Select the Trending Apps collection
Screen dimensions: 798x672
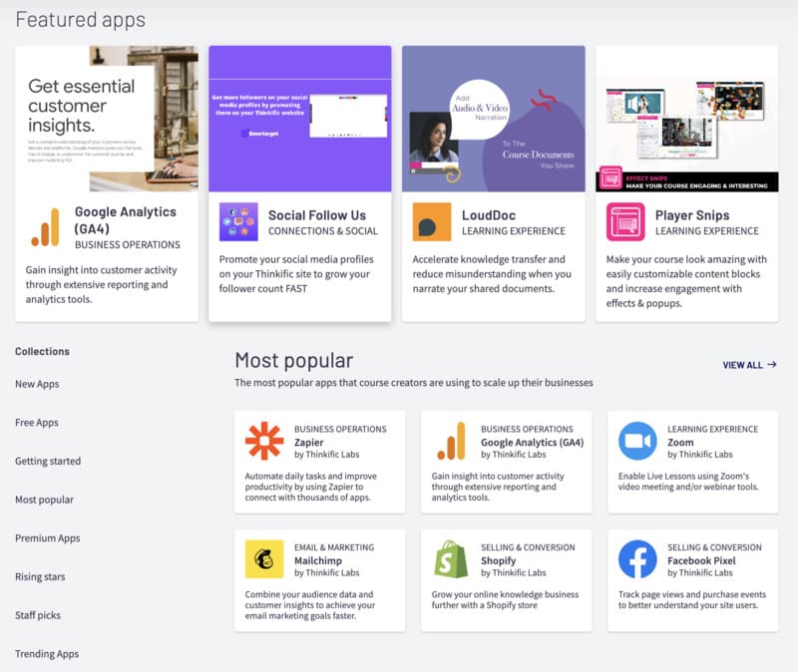[x=47, y=654]
